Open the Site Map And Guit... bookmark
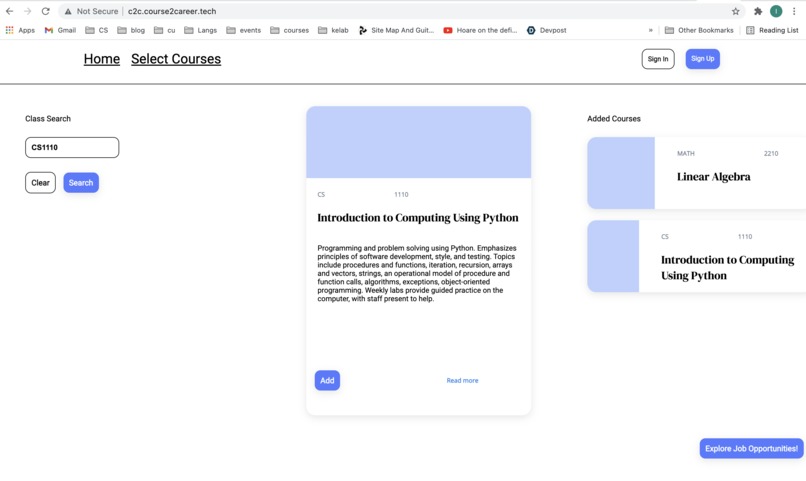Image resolution: width=806 pixels, height=481 pixels. click(x=396, y=30)
